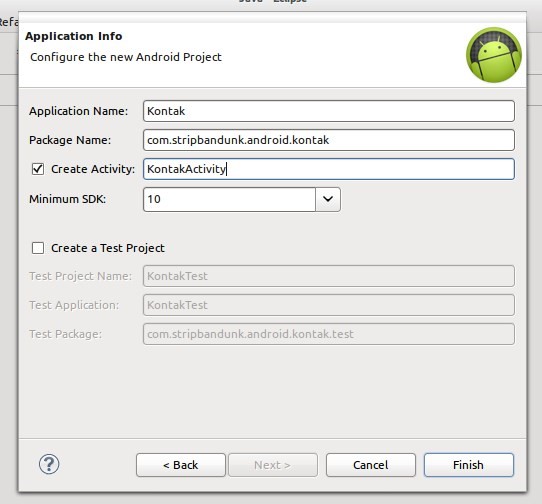Cancel the new Android project wizard
Screen dimensions: 542x504
coord(371,465)
